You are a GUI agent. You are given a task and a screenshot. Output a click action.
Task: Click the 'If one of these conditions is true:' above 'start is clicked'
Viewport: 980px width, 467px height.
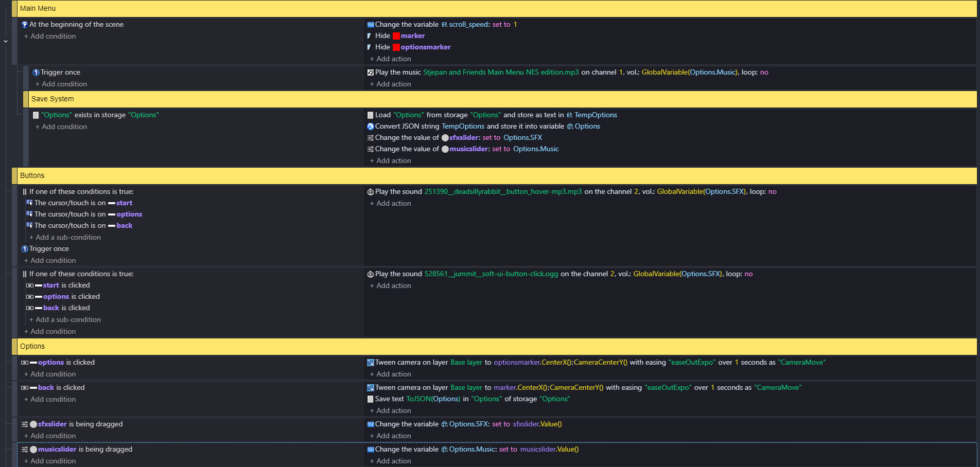click(81, 274)
